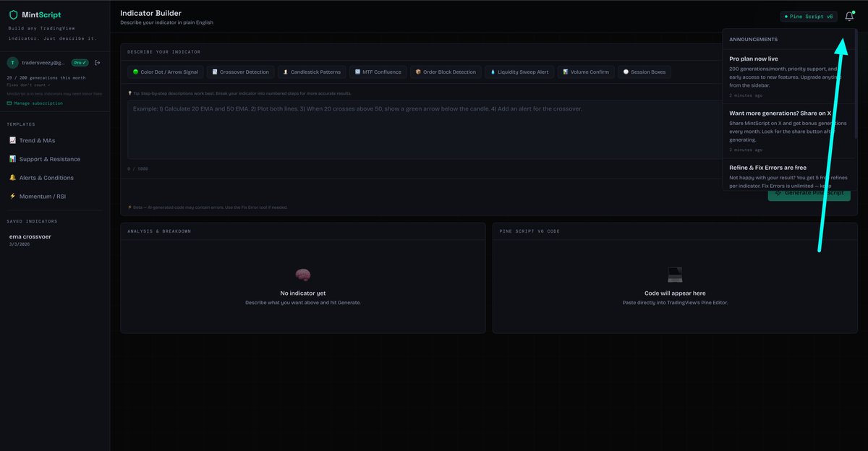This screenshot has width=868, height=451.
Task: Open Manage subscription link
Action: tap(35, 103)
